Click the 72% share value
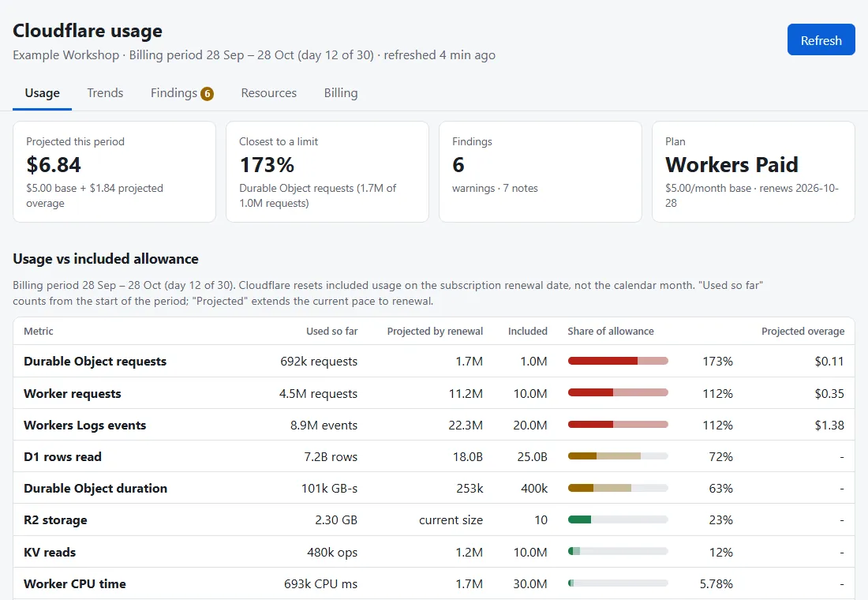 coord(720,456)
